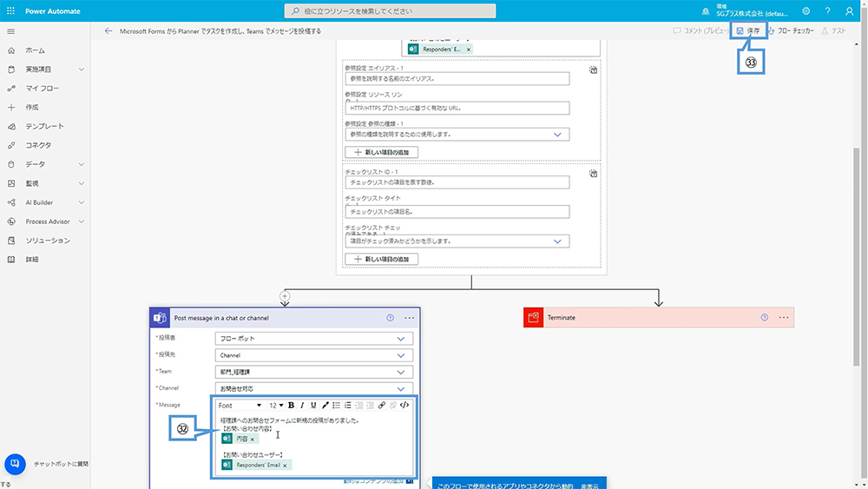Open the Terminate action ellipsis menu
The height and width of the screenshot is (489, 868).
tap(784, 317)
